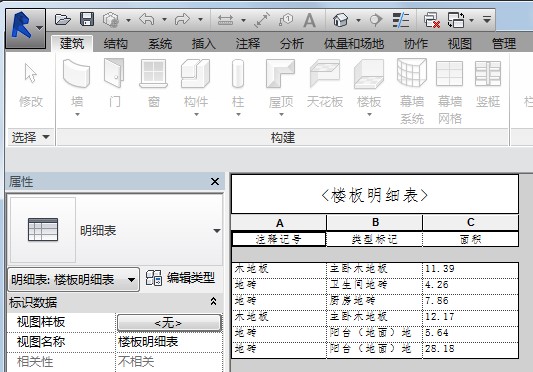Select the Window tool

click(154, 83)
